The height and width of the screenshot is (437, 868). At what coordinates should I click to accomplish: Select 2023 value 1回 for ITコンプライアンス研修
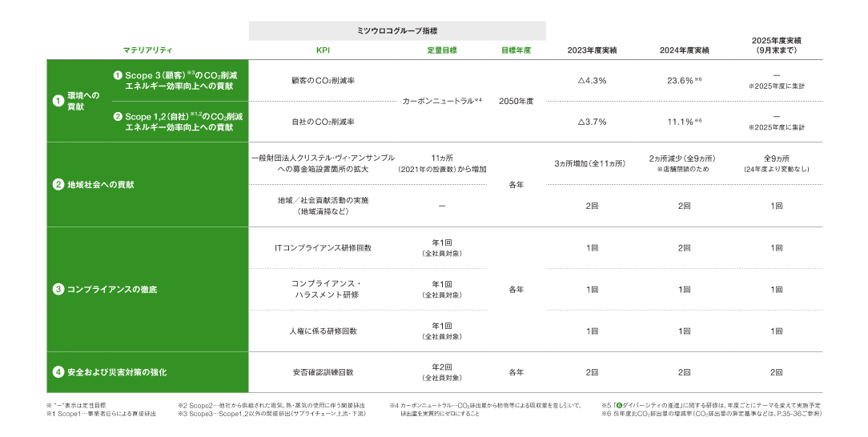coord(592,248)
